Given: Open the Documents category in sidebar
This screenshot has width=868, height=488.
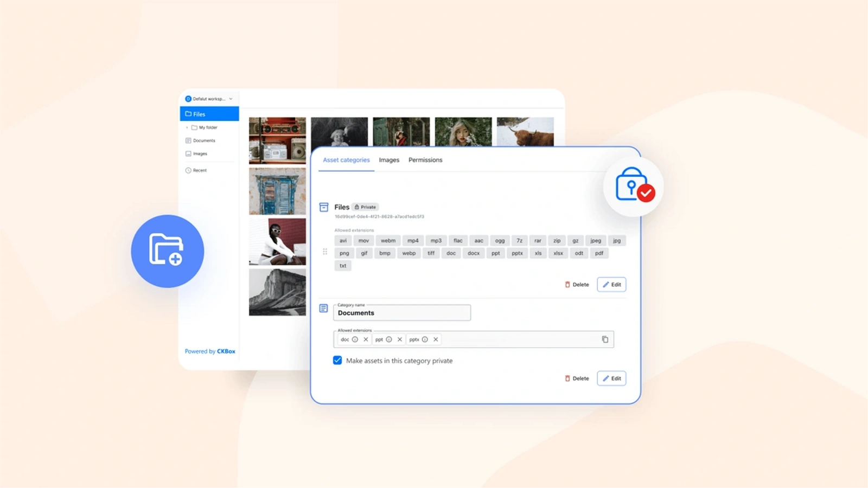Looking at the screenshot, I should click(x=200, y=140).
